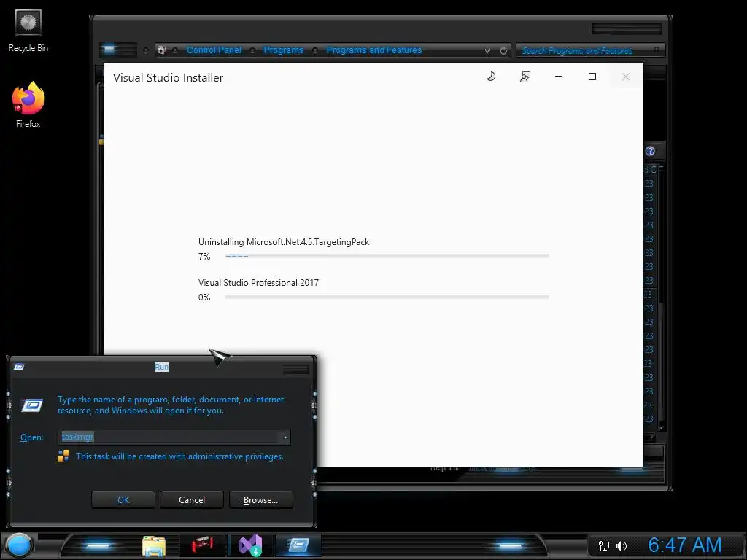
Task: Select the Run dialog taskbar icon
Action: click(x=298, y=545)
